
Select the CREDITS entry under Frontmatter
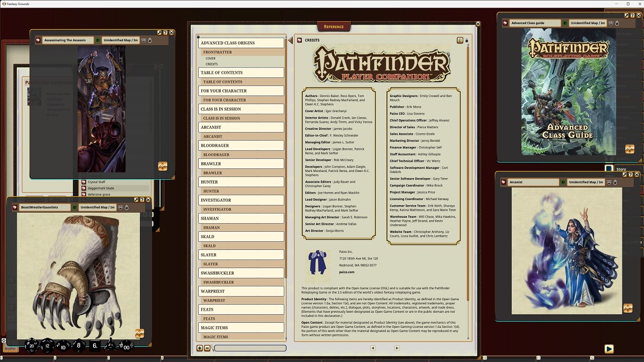pyautogui.click(x=211, y=64)
